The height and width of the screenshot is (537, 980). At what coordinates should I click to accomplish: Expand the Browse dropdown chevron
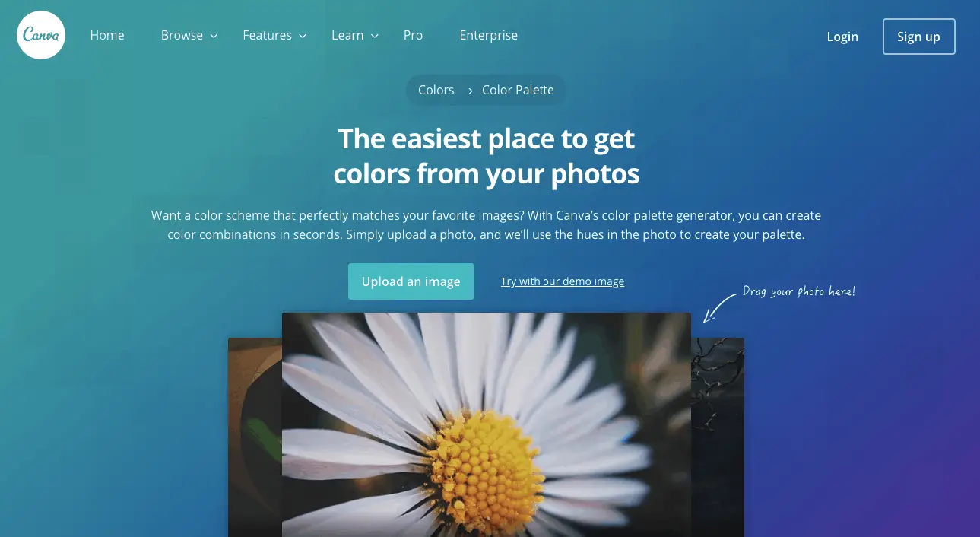214,36
